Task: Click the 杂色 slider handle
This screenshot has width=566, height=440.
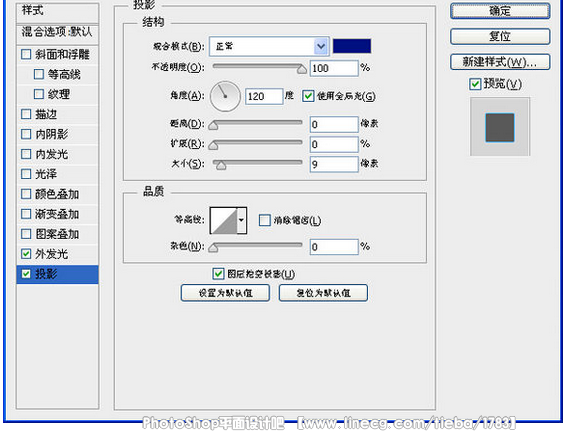Action: 213,247
